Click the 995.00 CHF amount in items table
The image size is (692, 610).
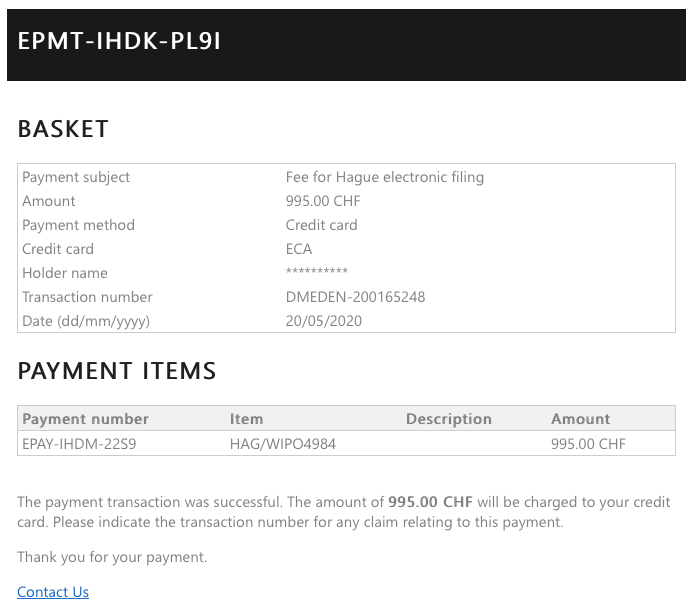tap(588, 443)
